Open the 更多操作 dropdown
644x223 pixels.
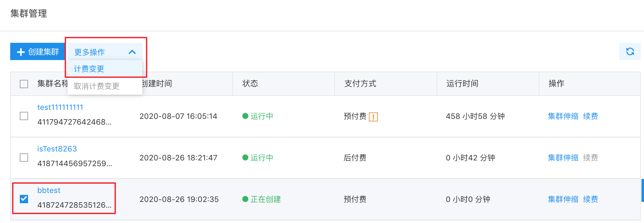105,52
